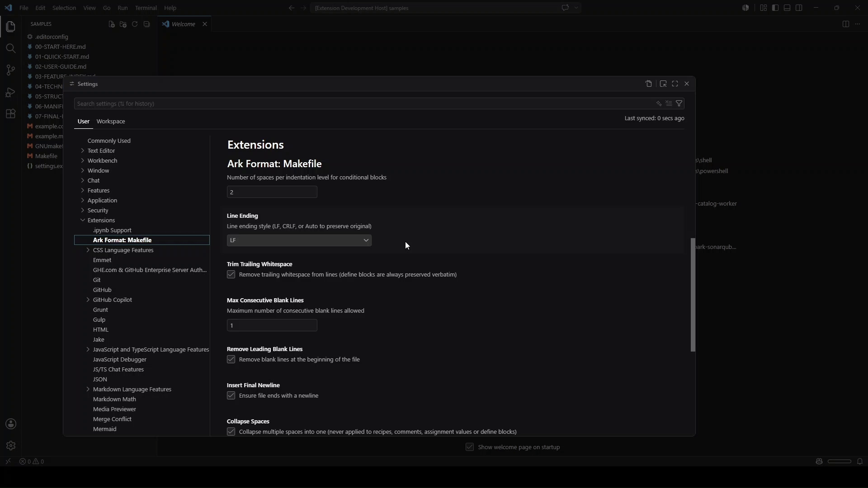868x488 pixels.
Task: Expand Markdown Language Features subcategory
Action: 88,389
